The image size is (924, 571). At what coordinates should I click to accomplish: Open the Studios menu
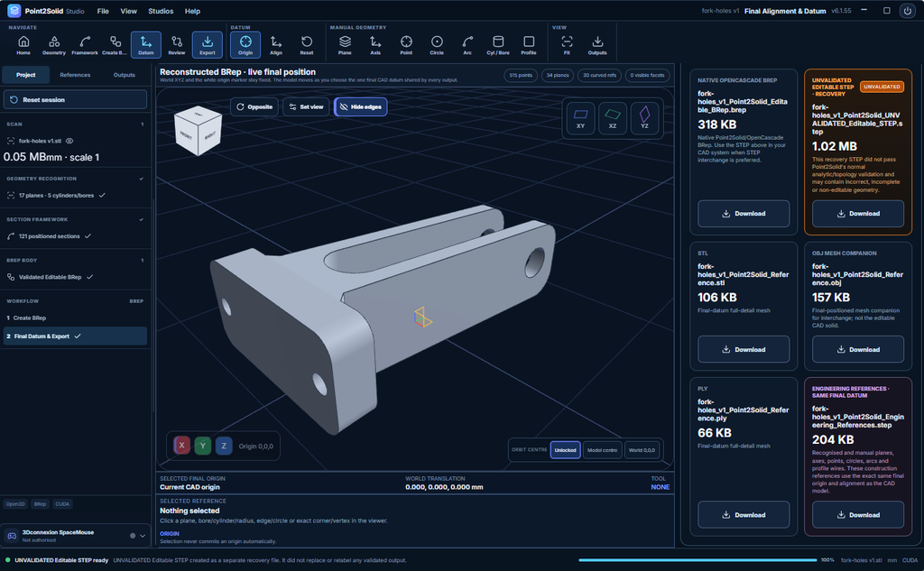[161, 11]
